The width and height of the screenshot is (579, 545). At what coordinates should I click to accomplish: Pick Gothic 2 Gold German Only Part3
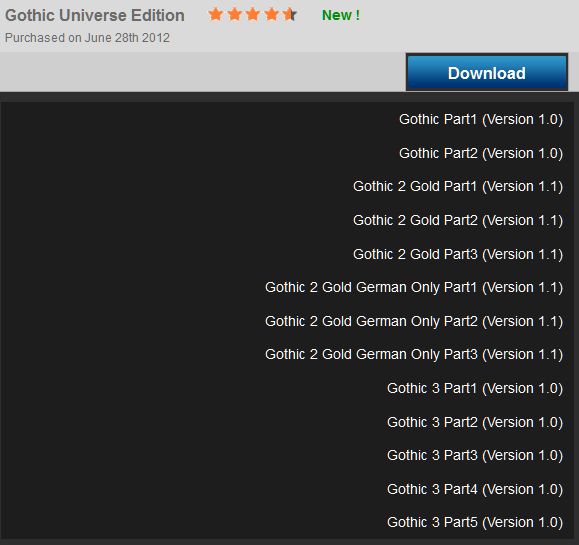pyautogui.click(x=414, y=354)
